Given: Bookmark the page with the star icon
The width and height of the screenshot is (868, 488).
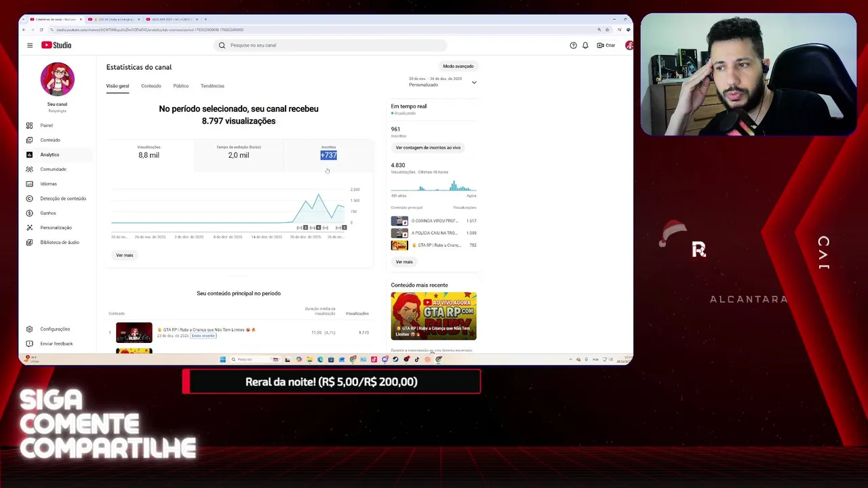Looking at the screenshot, I should tap(607, 30).
